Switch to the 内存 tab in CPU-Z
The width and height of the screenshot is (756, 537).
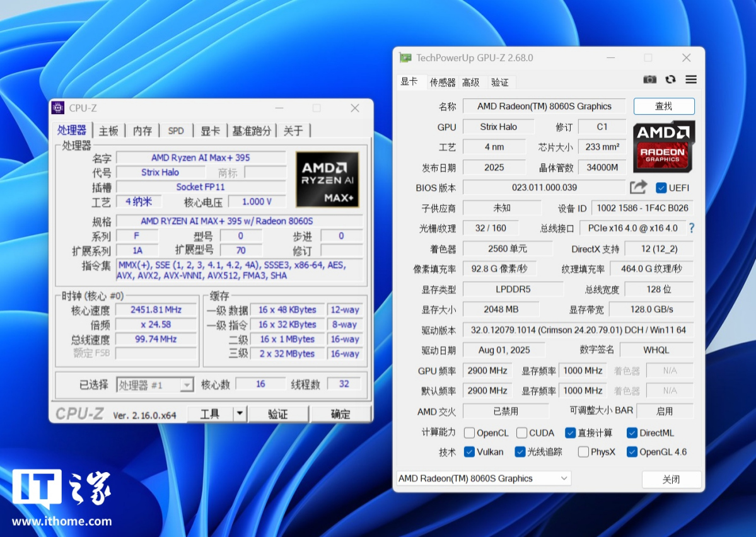pos(142,130)
